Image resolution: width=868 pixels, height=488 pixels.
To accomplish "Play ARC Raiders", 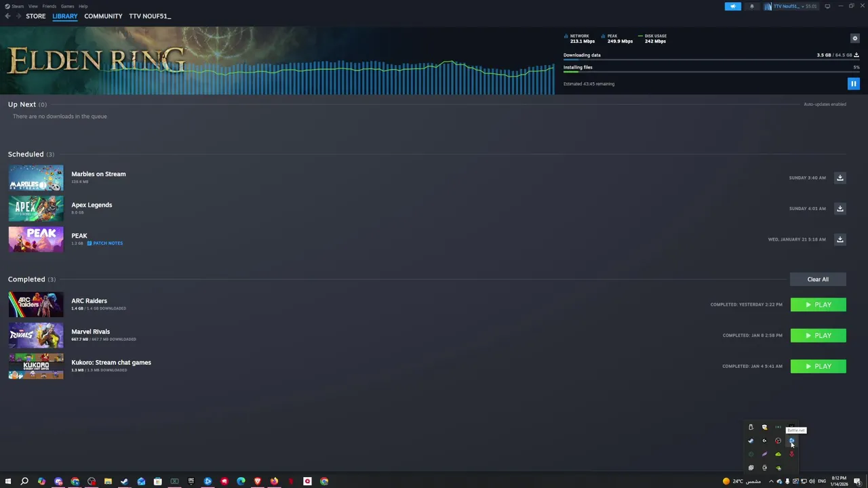I will click(x=818, y=305).
